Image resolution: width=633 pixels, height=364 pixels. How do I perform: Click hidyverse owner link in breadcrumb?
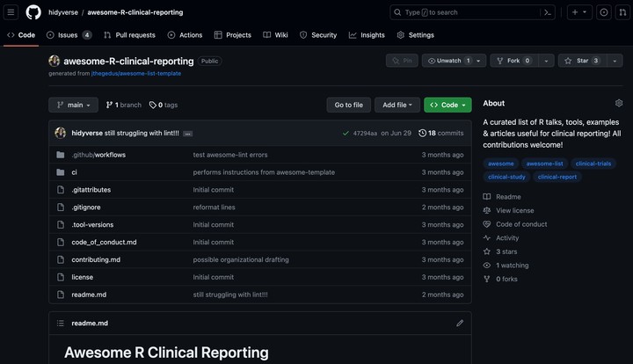pyautogui.click(x=63, y=12)
